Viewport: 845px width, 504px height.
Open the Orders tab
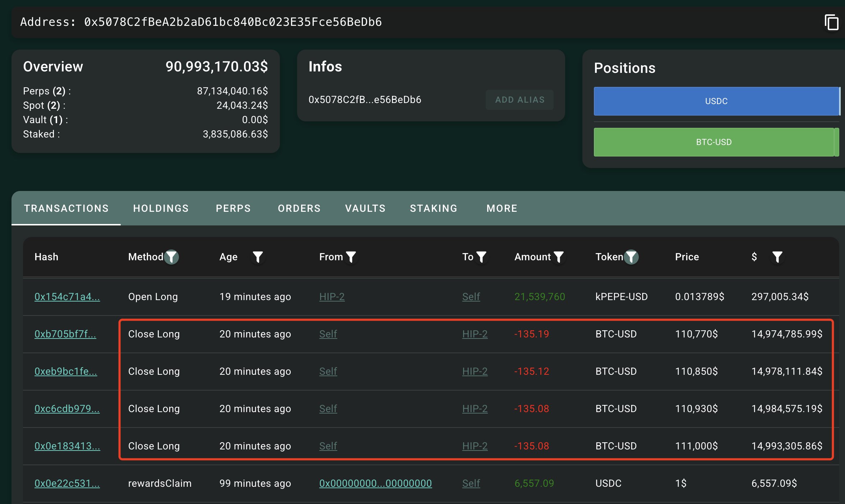click(299, 209)
